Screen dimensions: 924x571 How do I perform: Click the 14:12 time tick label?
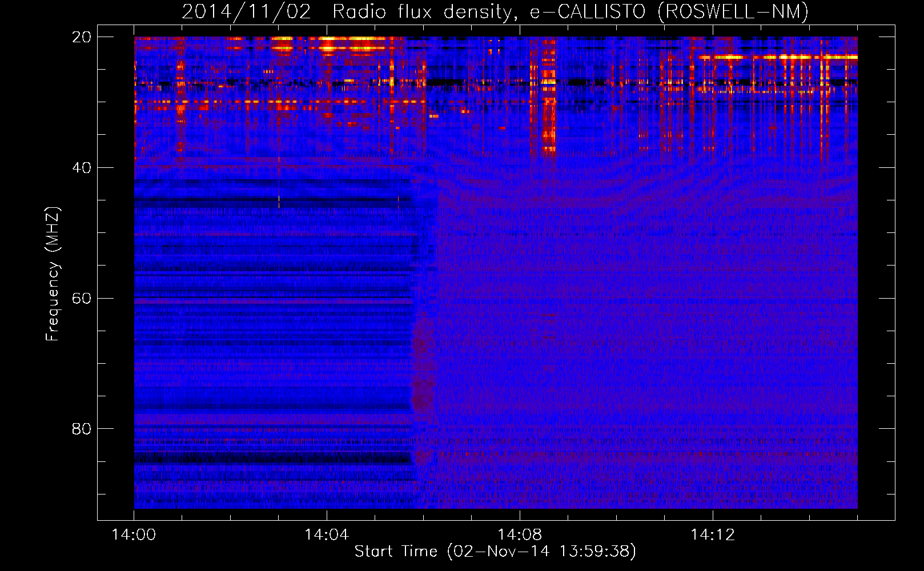click(713, 535)
